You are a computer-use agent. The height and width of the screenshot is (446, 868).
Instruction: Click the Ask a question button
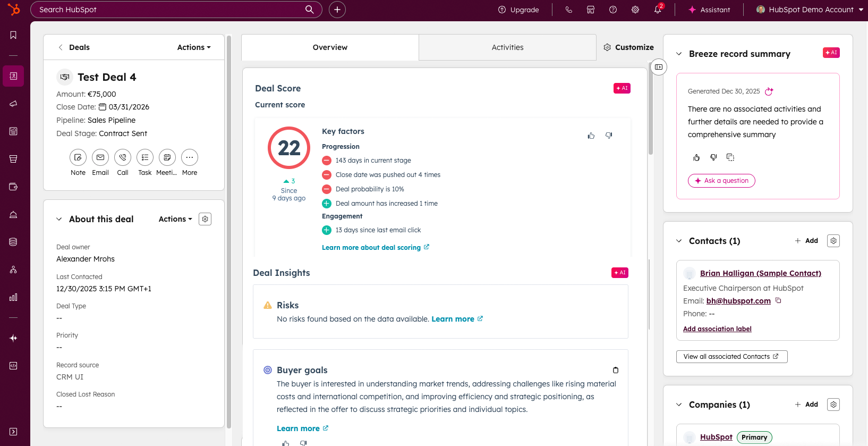click(x=721, y=181)
